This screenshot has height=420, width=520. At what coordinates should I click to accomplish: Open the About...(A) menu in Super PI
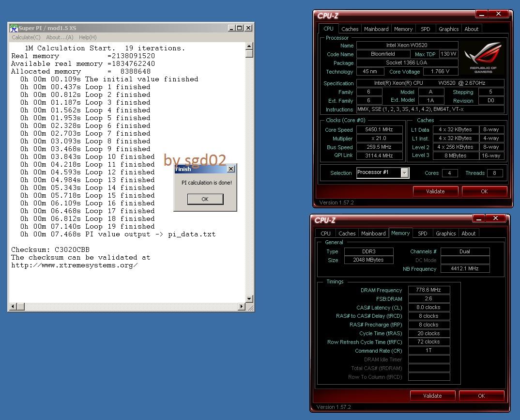60,37
